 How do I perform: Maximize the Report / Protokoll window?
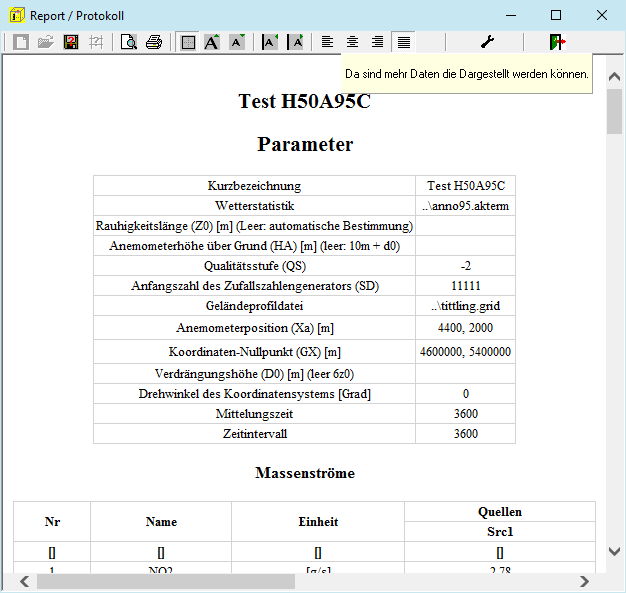556,16
